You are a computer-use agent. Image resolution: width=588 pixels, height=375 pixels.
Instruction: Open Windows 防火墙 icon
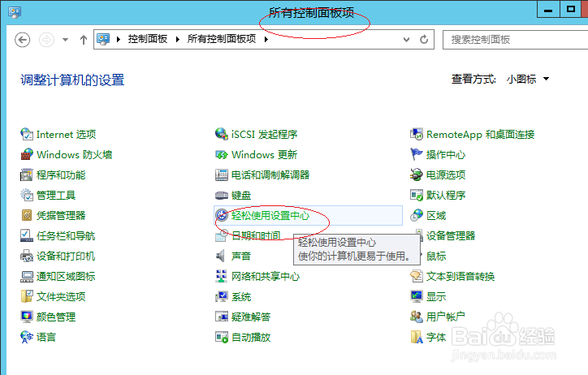(x=27, y=154)
